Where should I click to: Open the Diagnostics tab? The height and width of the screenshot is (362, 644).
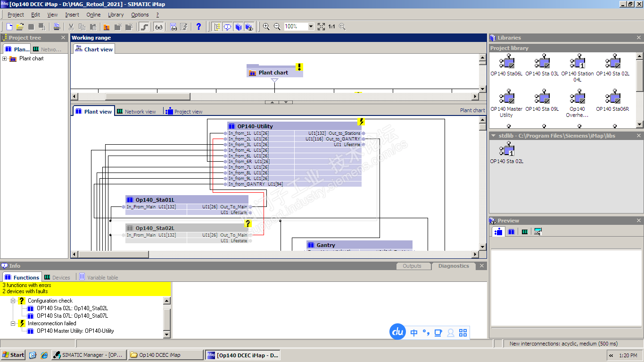454,266
